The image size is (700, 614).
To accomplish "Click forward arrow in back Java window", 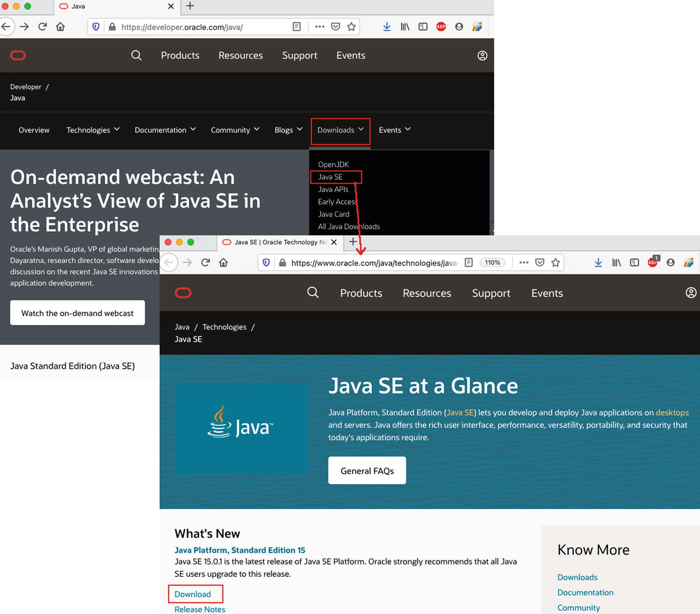I will pyautogui.click(x=25, y=27).
